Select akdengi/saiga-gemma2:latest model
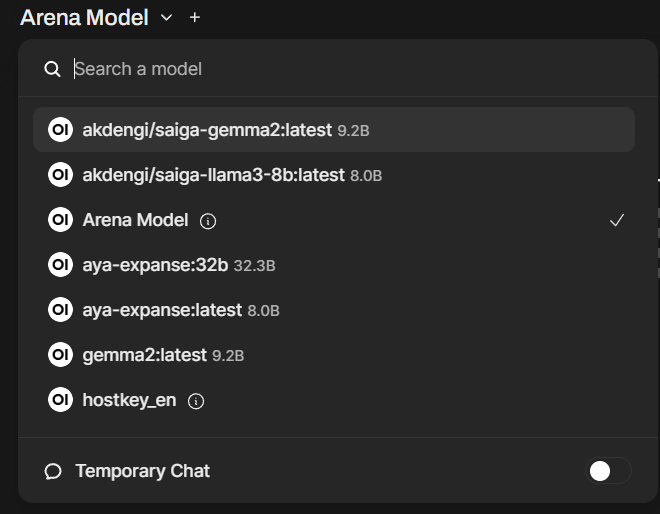 click(210, 130)
